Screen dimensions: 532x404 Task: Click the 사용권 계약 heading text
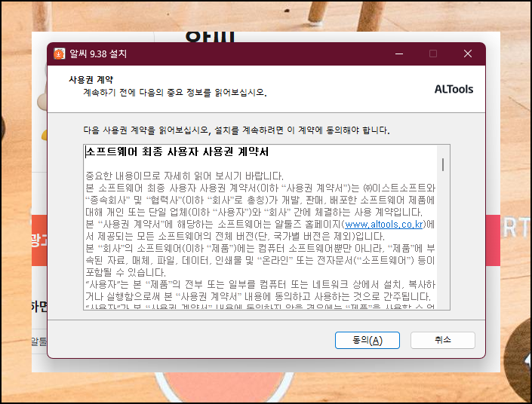coord(91,80)
